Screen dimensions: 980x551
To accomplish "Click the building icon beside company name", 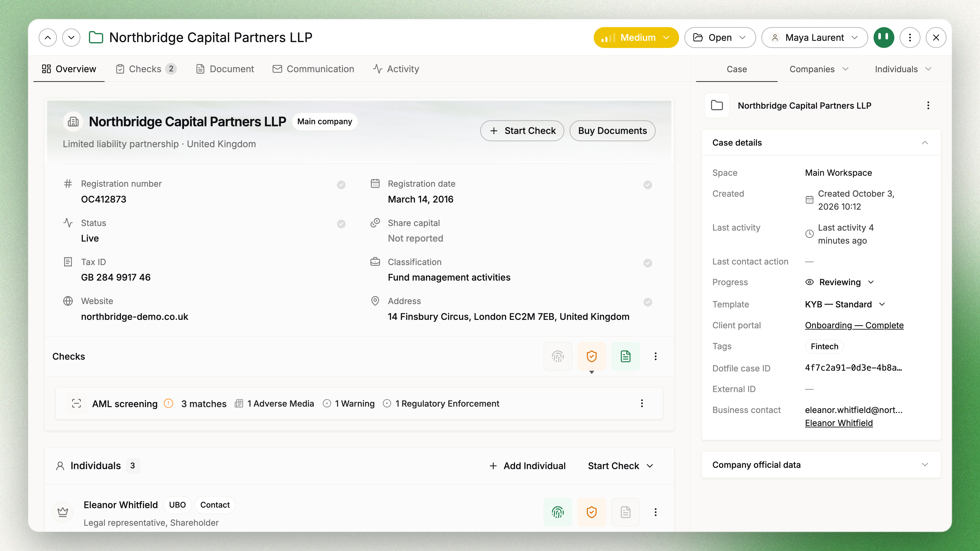I will pos(73,122).
